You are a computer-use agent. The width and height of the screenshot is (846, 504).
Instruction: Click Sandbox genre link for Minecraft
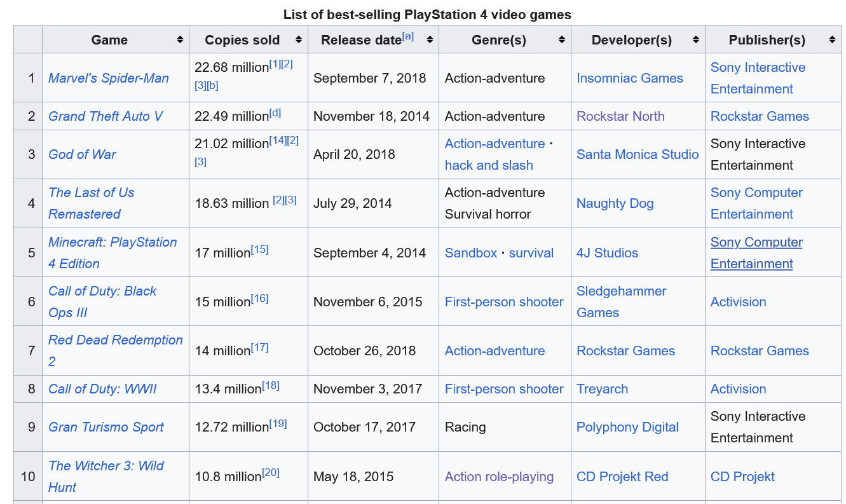pos(471,253)
